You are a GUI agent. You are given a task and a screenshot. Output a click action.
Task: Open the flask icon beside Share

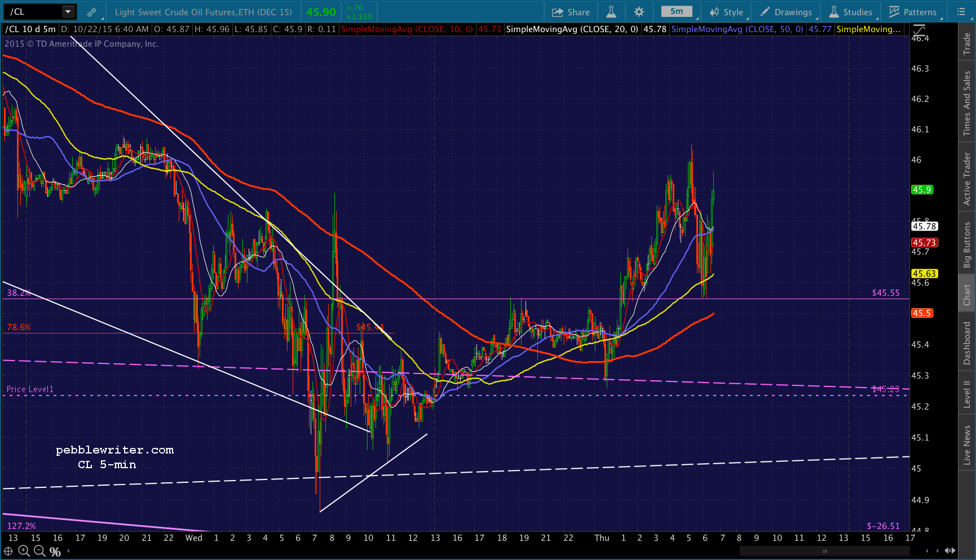pos(611,12)
